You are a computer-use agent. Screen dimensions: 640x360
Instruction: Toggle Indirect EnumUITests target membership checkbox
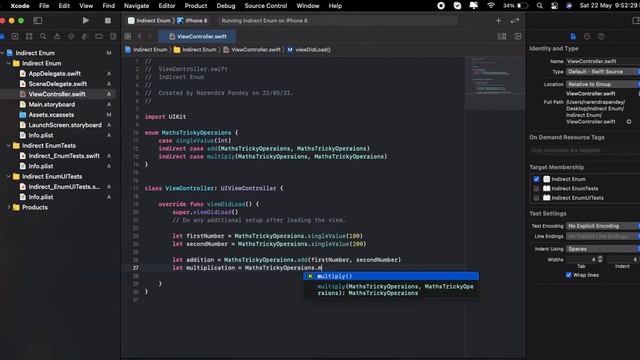coord(536,198)
